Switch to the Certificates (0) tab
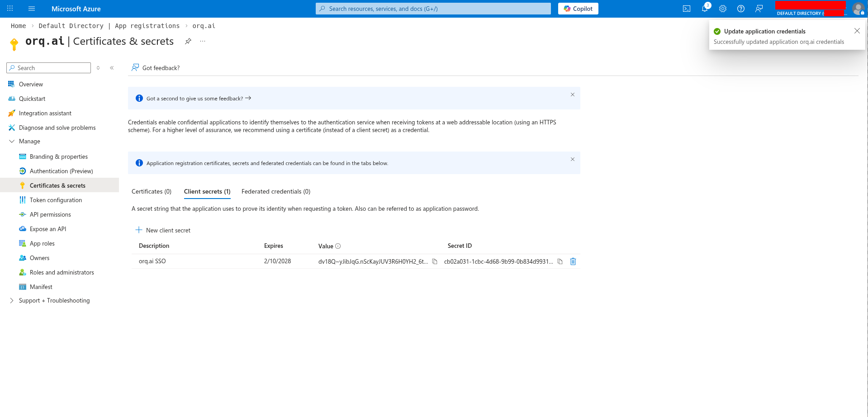 click(152, 191)
